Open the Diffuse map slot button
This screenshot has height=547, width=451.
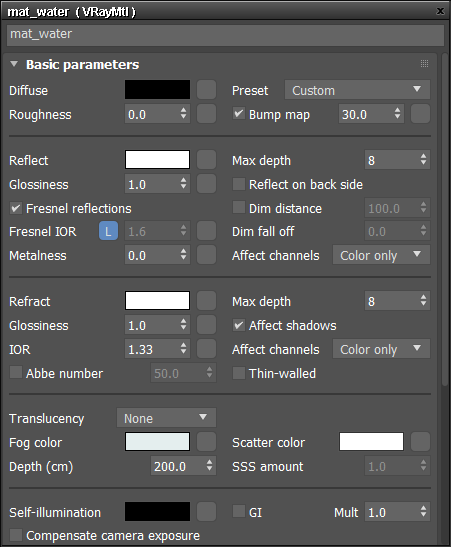tap(206, 90)
